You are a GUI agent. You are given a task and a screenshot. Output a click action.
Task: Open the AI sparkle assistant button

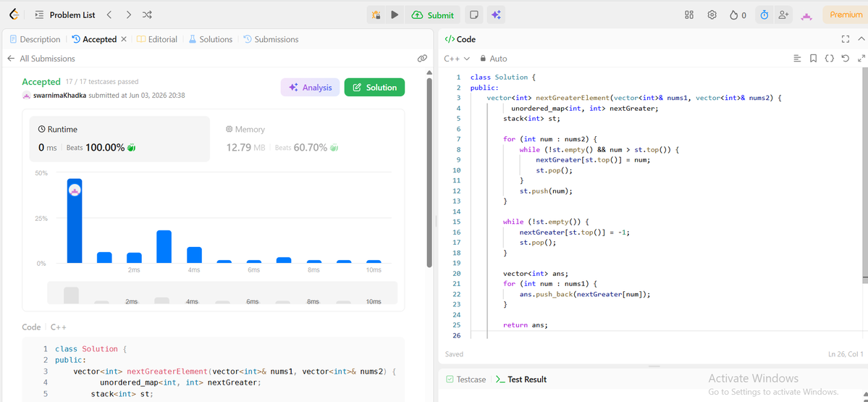point(495,15)
